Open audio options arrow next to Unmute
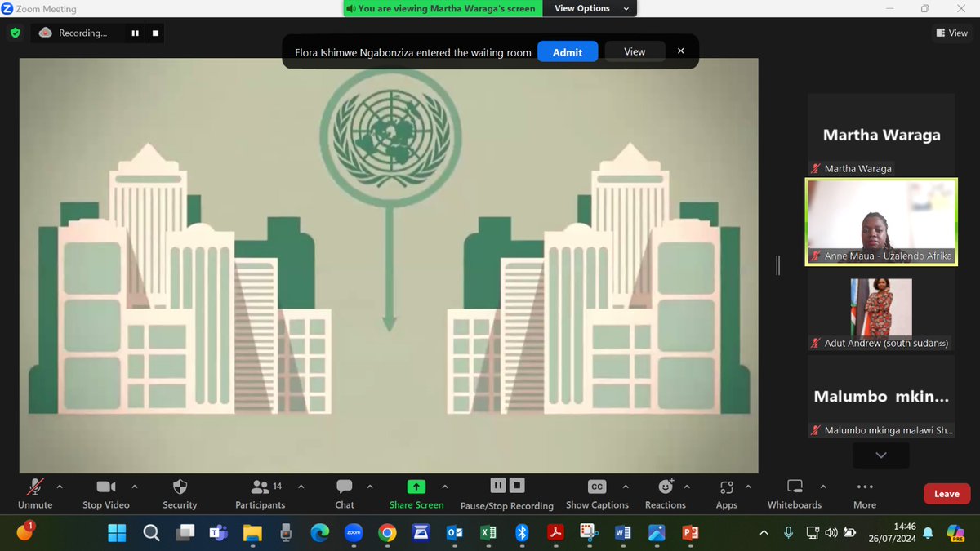This screenshot has width=980, height=551. [60, 487]
